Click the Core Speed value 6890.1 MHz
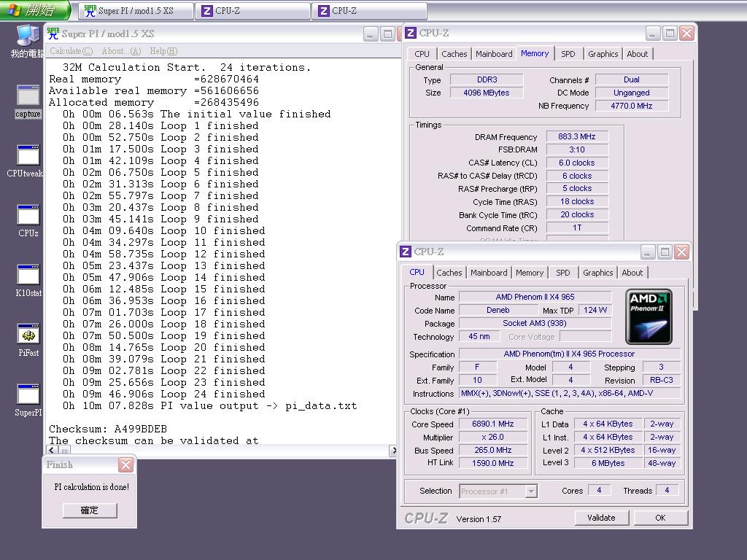This screenshot has height=560, width=747. (x=492, y=424)
